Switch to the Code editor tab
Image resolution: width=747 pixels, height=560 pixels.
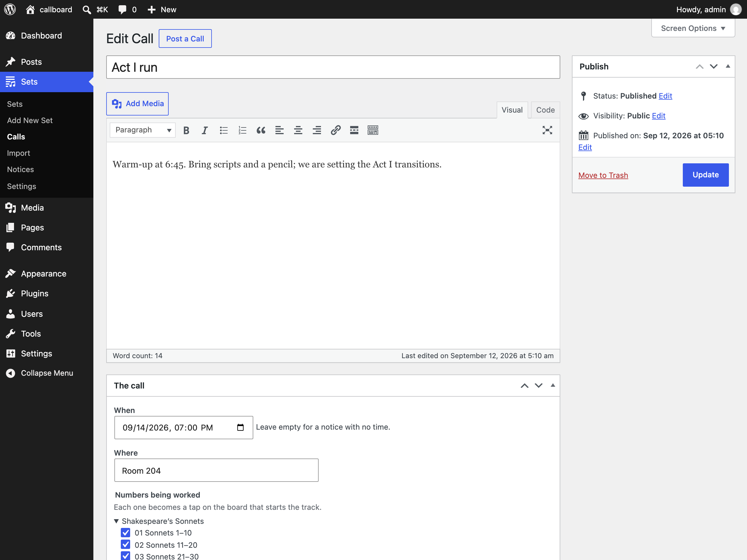click(x=545, y=110)
